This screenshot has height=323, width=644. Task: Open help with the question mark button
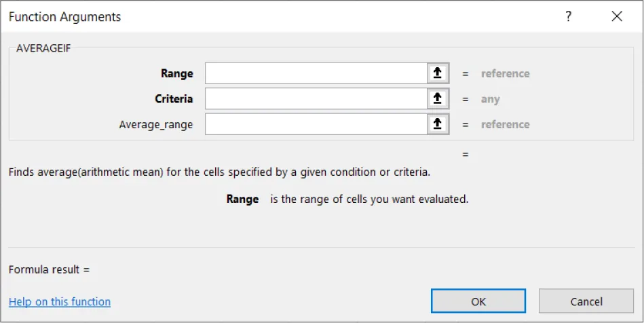pos(569,17)
